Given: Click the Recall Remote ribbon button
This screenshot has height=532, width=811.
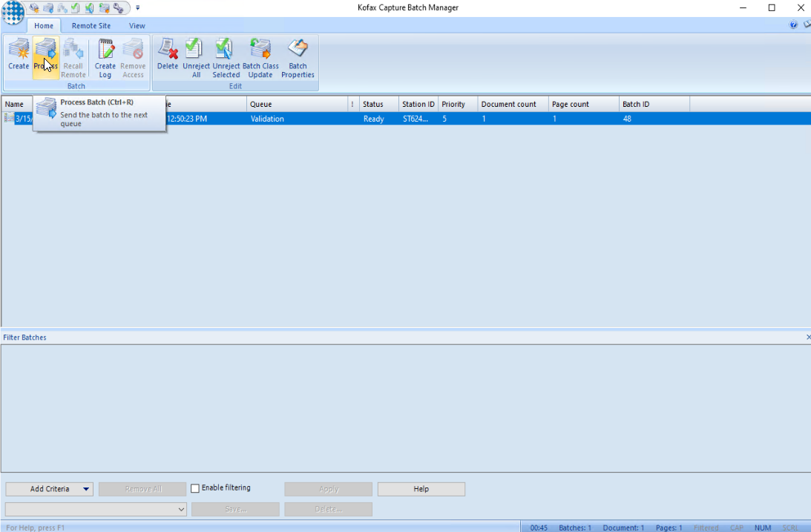Looking at the screenshot, I should (x=73, y=58).
